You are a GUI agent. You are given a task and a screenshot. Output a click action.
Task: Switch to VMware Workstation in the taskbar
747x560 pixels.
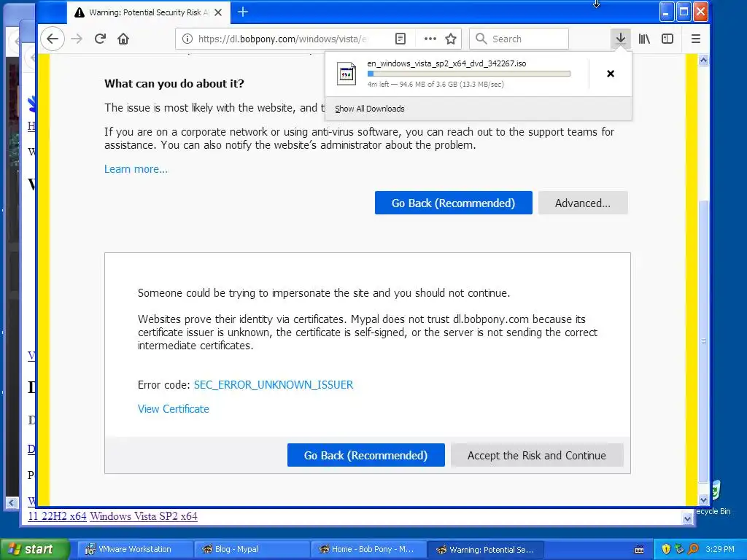click(x=135, y=549)
